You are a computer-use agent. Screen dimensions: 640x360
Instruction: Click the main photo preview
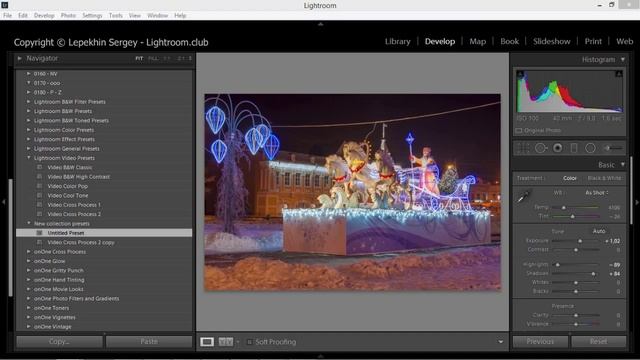click(352, 192)
